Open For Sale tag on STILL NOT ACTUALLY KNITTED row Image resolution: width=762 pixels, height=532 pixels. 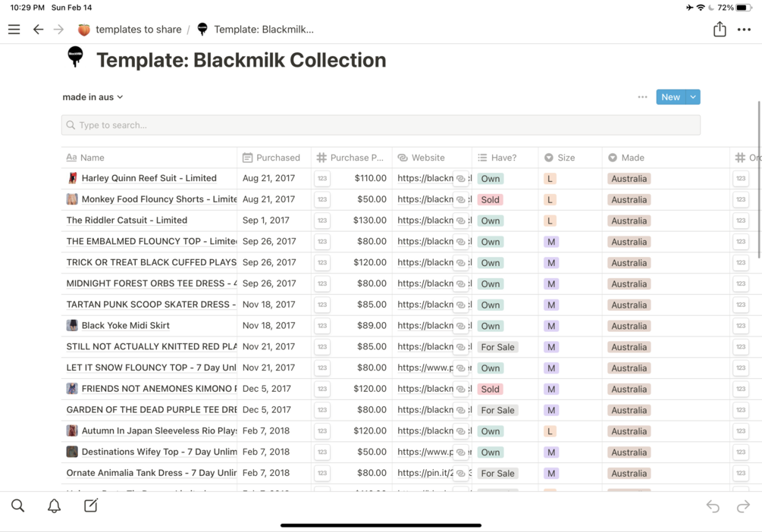pyautogui.click(x=497, y=347)
